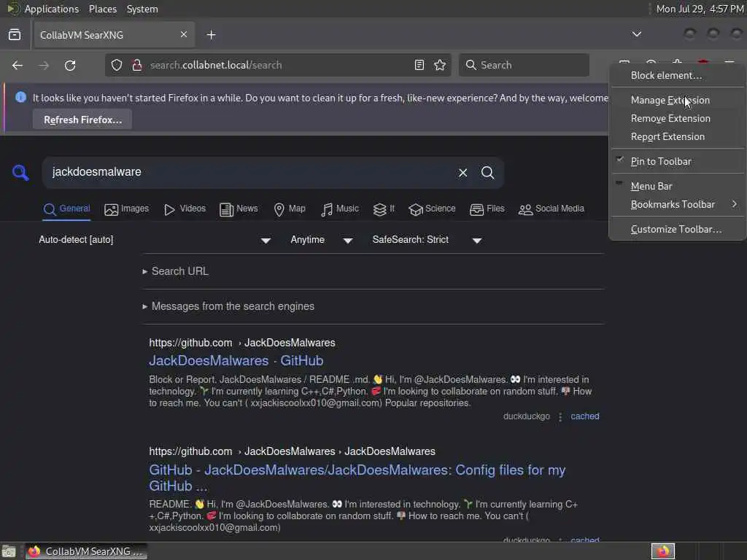Screen dimensions: 747x560
Task: Click the Files drawer icon
Action: click(476, 209)
